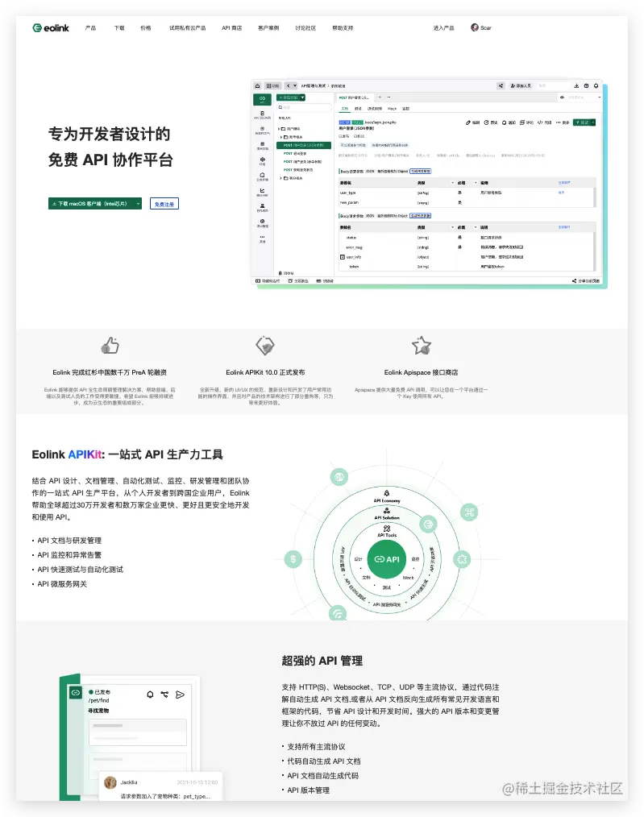Click the line chart icon in the app sidebar
The image size is (644, 817).
click(262, 193)
